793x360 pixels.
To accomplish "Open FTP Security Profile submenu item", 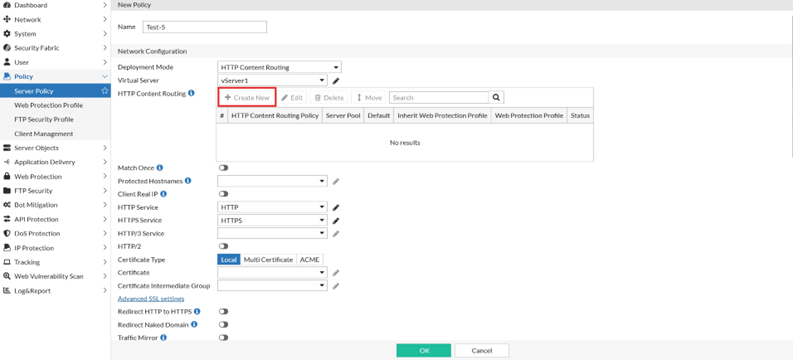I will 44,119.
